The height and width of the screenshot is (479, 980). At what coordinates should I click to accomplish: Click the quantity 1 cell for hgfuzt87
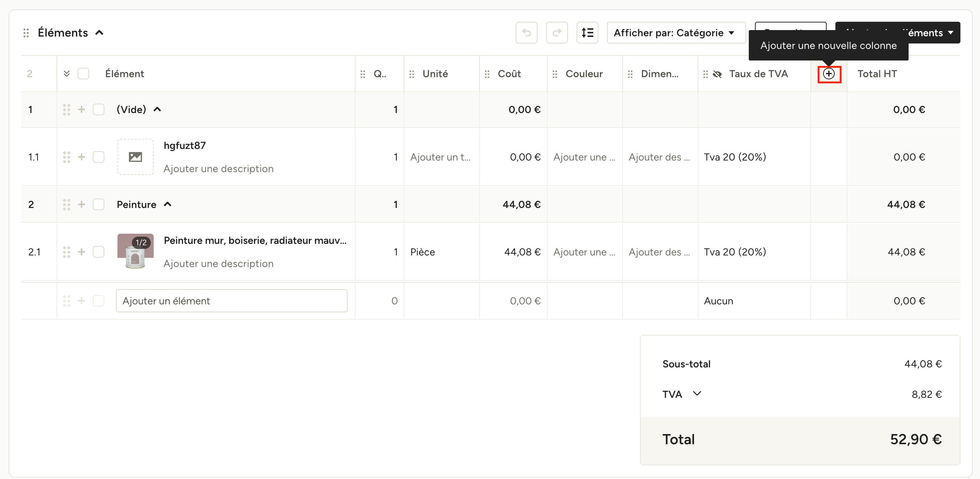point(380,157)
